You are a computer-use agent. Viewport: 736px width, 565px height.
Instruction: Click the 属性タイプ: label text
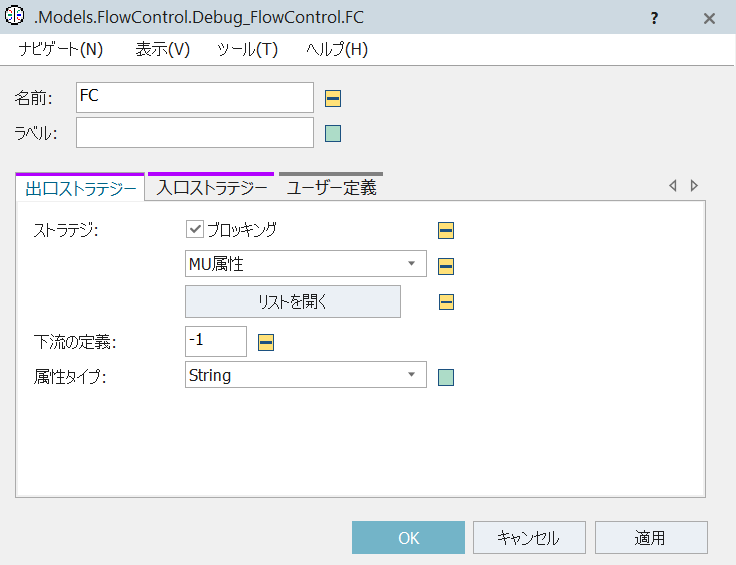tap(70, 377)
